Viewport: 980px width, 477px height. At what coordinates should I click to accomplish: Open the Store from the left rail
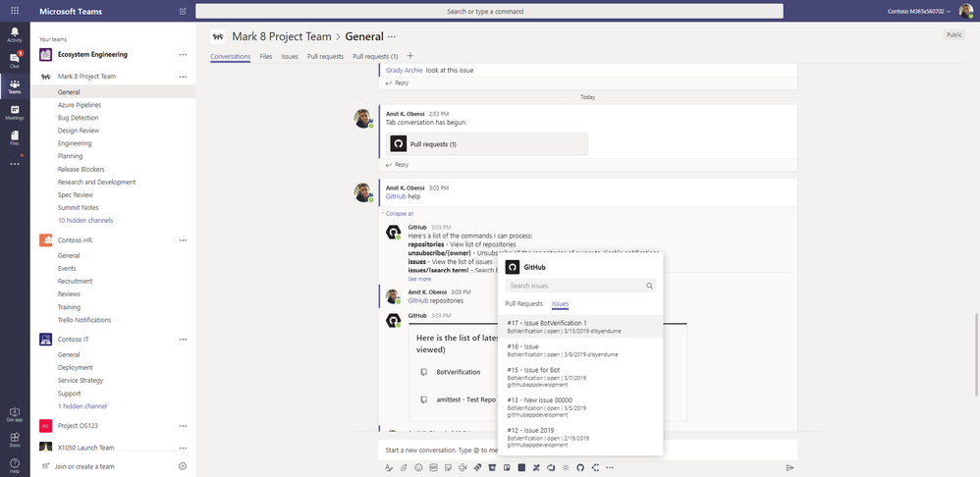(x=15, y=440)
